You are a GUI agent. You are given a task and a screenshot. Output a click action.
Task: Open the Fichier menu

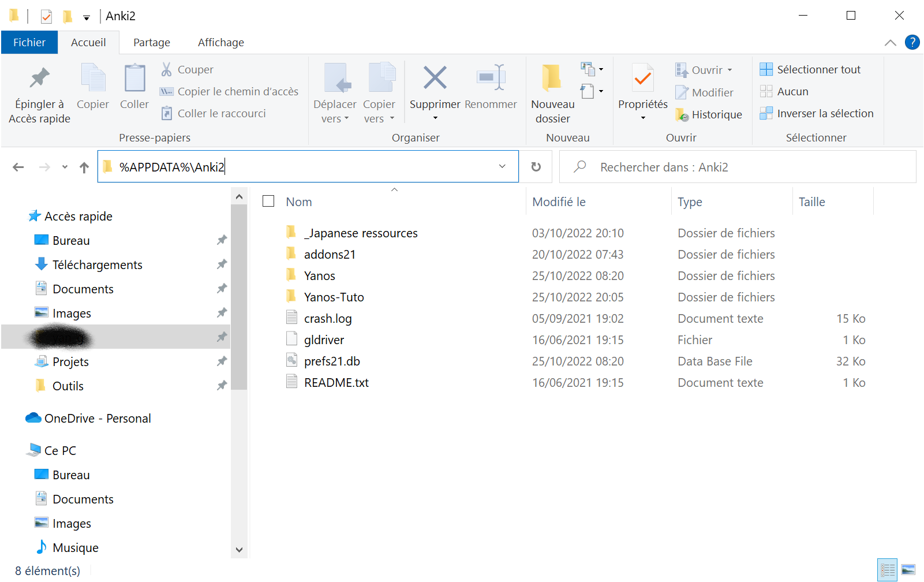[29, 42]
